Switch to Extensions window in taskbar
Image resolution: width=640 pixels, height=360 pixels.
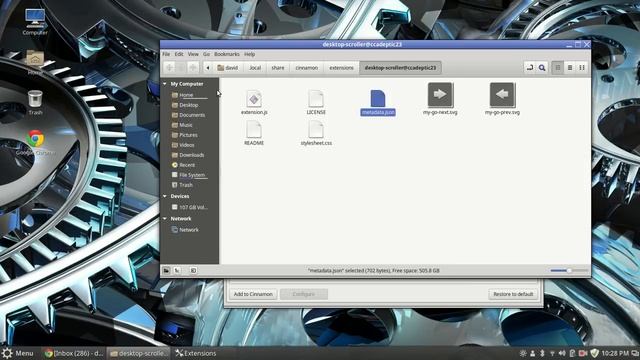(196, 353)
